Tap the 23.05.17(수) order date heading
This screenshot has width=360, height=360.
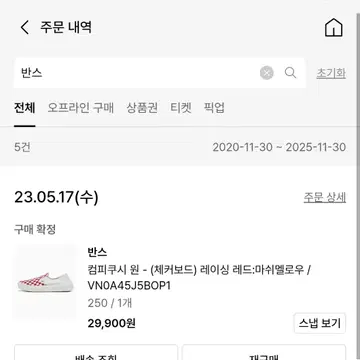coord(56,197)
